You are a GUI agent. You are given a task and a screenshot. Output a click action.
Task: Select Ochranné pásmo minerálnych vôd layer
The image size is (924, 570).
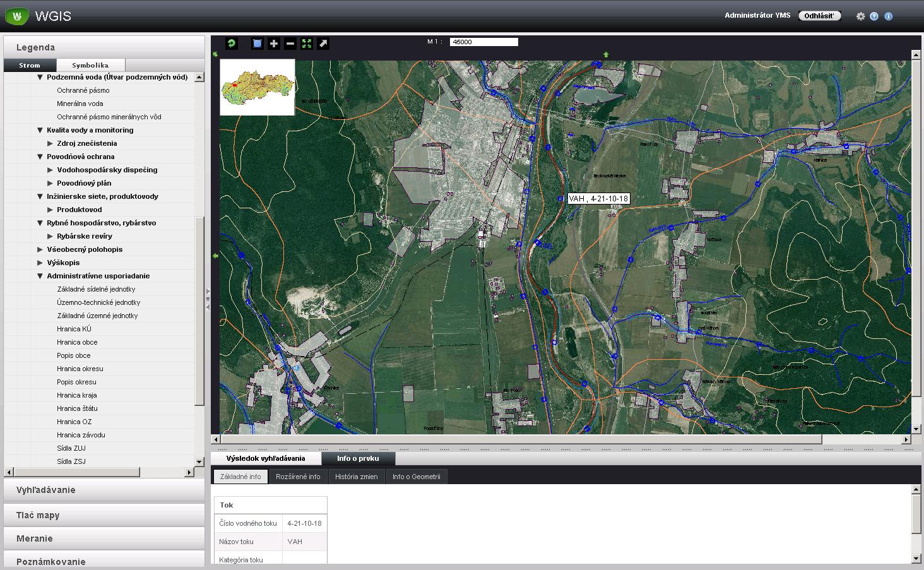[x=109, y=117]
